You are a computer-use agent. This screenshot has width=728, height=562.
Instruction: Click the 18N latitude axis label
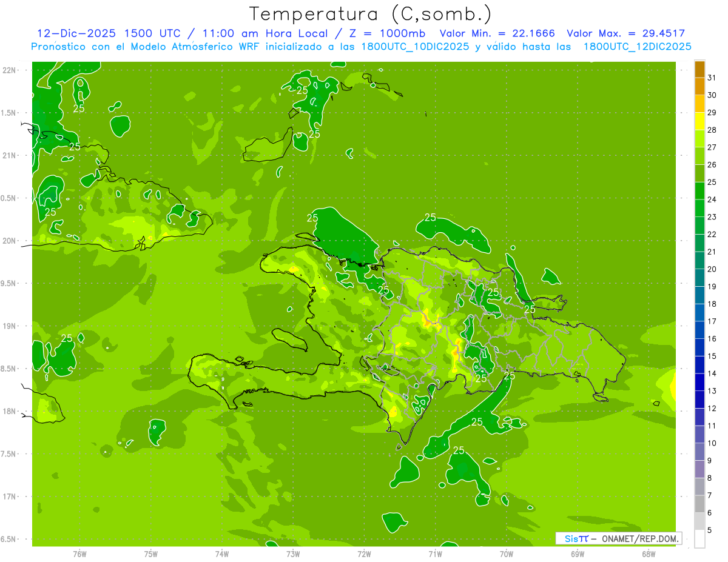pyautogui.click(x=9, y=411)
